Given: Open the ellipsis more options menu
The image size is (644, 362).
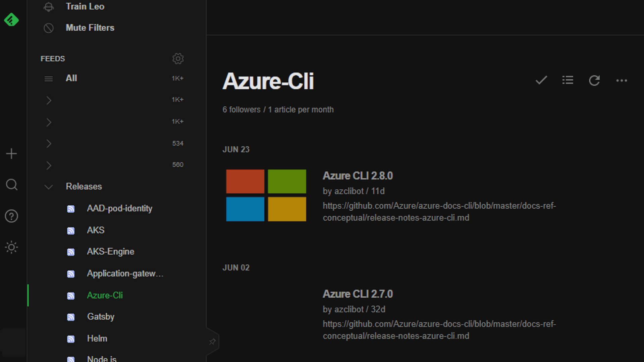Looking at the screenshot, I should (622, 81).
